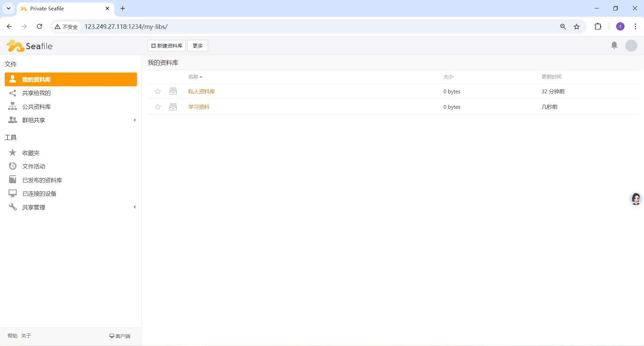644x346 pixels.
Task: Open 文件活动 page
Action: click(34, 166)
